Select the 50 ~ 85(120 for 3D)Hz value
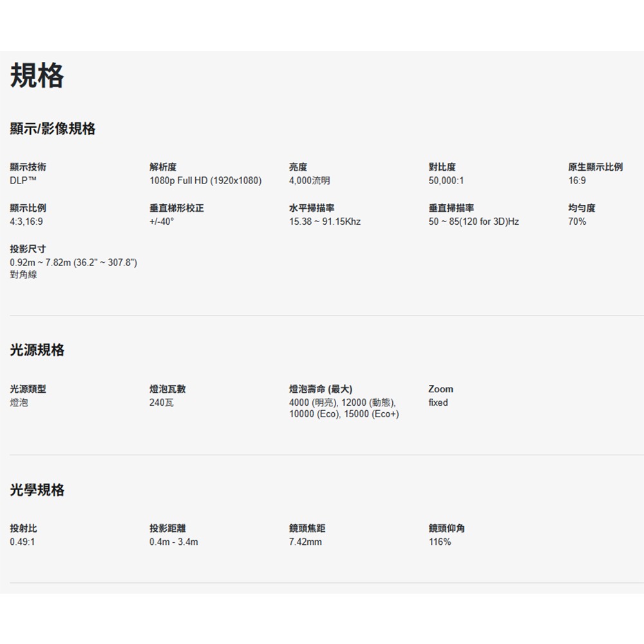Image resolution: width=644 pixels, height=644 pixels. [x=473, y=222]
